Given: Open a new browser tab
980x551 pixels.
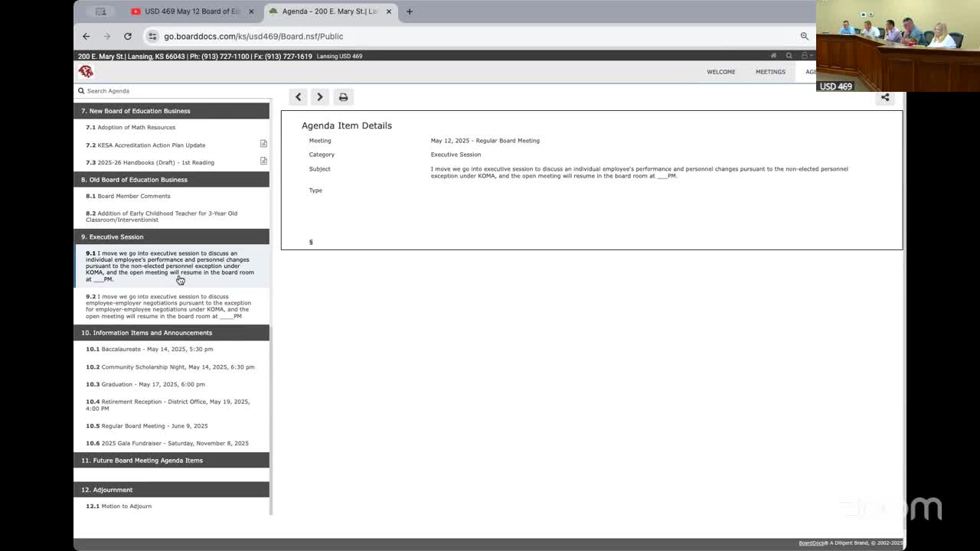Looking at the screenshot, I should point(410,11).
